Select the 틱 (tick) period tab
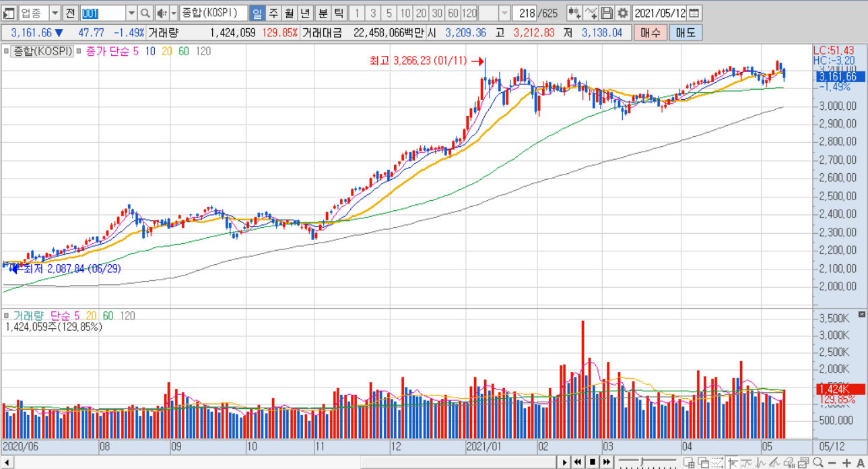868x469 pixels. (x=339, y=13)
